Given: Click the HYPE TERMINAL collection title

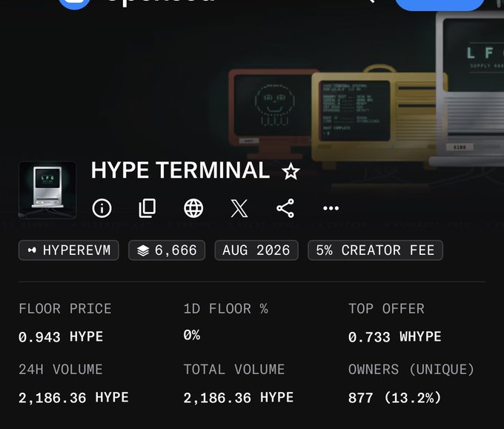Looking at the screenshot, I should tap(180, 170).
